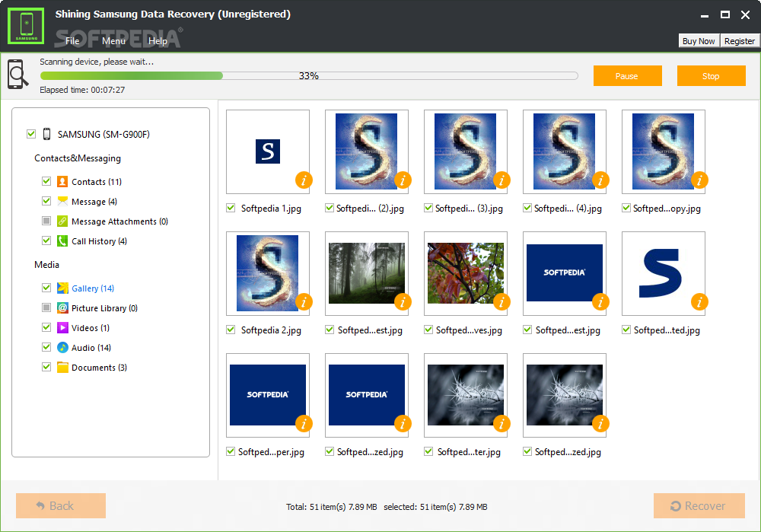This screenshot has width=761, height=532.
Task: Click info badge on Softped...ter.jpg thumbnail
Action: 501,424
